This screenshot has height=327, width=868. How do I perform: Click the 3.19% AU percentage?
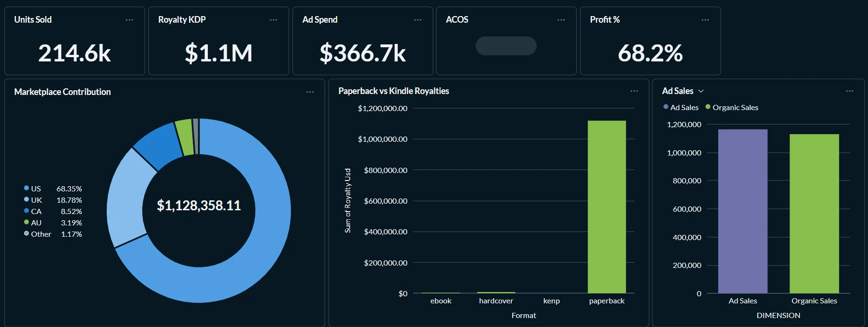(x=71, y=223)
